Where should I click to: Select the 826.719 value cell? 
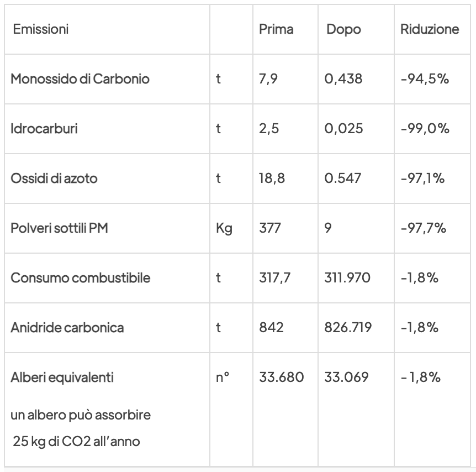coord(348,328)
